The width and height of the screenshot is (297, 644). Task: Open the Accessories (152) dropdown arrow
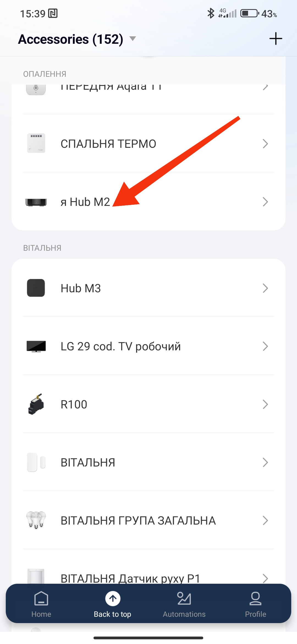[x=133, y=39]
